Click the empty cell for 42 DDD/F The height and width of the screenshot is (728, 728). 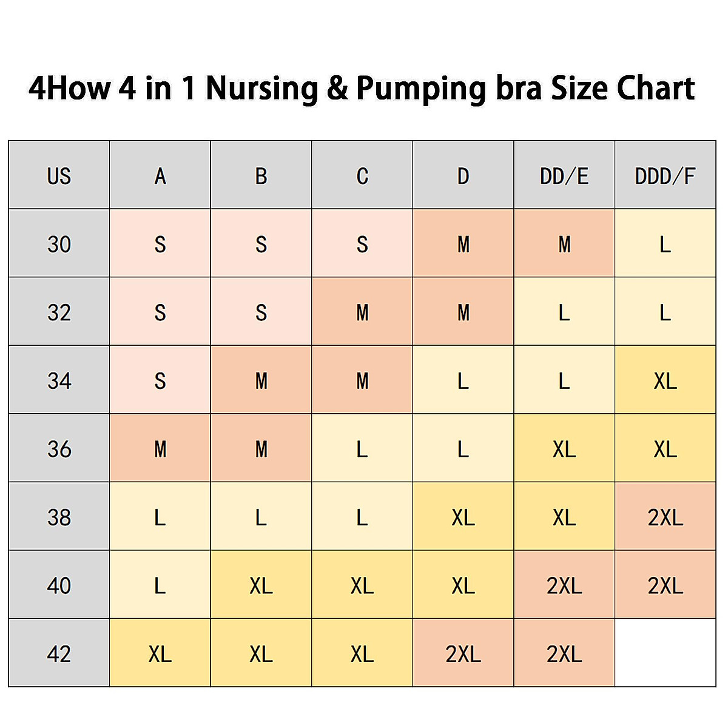click(x=665, y=653)
